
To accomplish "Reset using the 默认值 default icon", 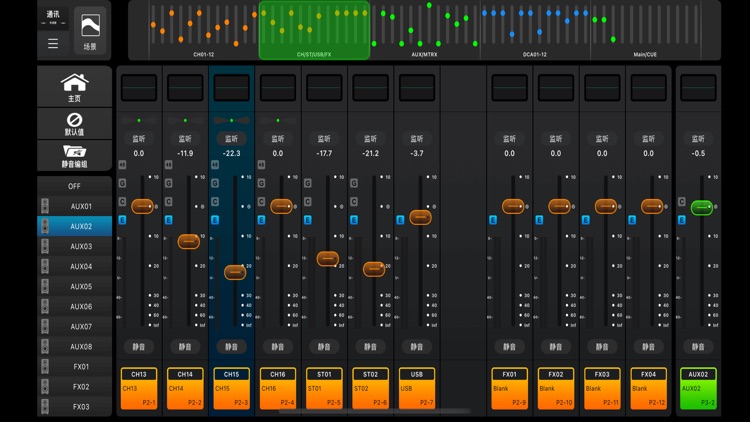I will (x=74, y=124).
